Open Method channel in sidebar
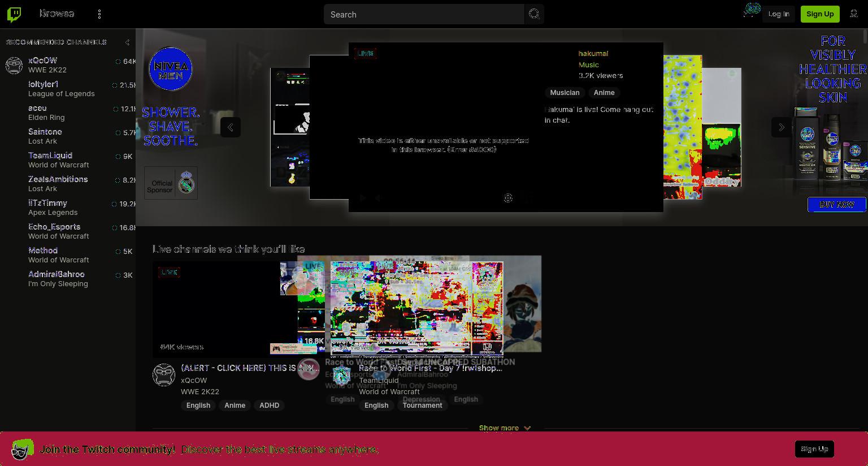Viewport: 868px width, 466px height. (x=68, y=255)
